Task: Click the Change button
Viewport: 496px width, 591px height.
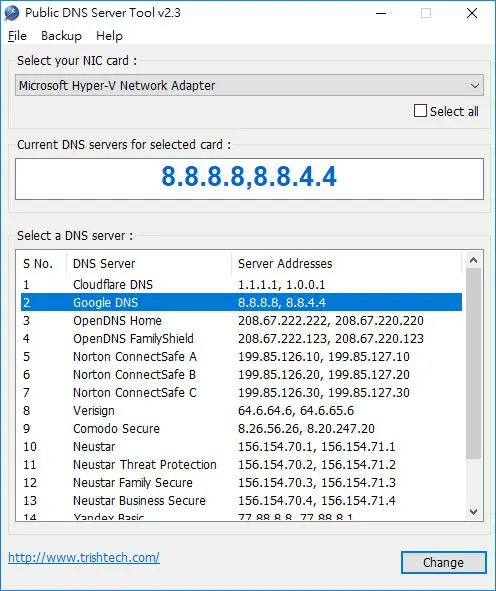Action: [x=444, y=563]
